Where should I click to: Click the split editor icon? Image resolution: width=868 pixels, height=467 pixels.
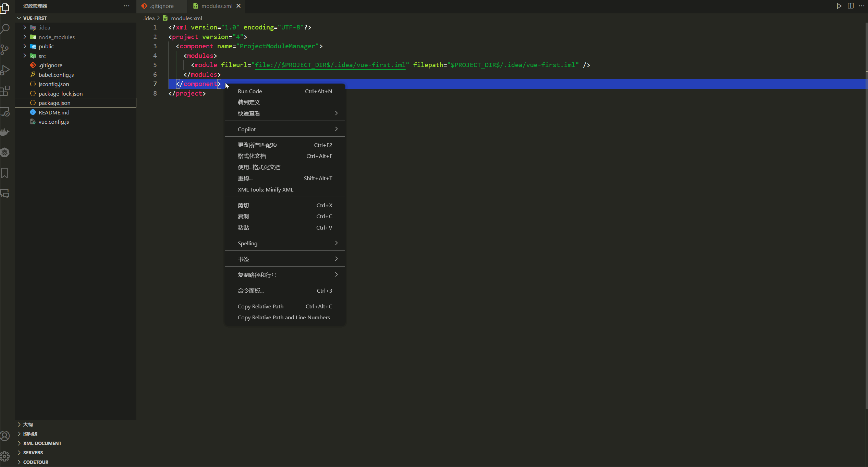[x=851, y=6]
